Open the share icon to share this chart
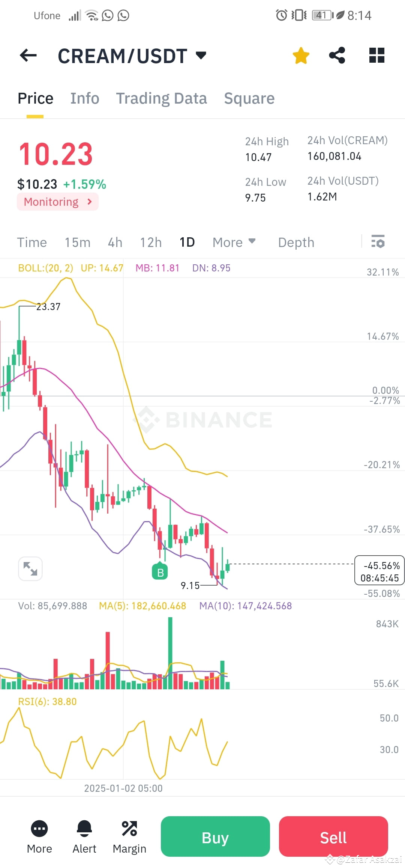The height and width of the screenshot is (868, 405). [337, 55]
